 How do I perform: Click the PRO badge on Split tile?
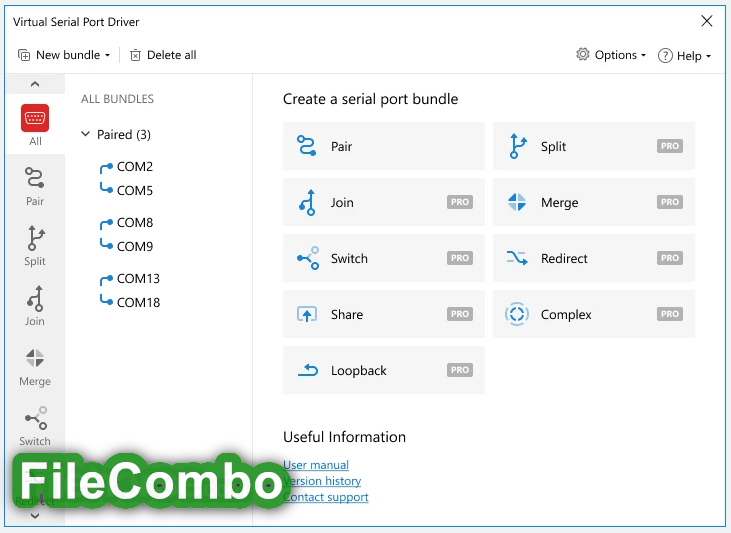point(670,146)
